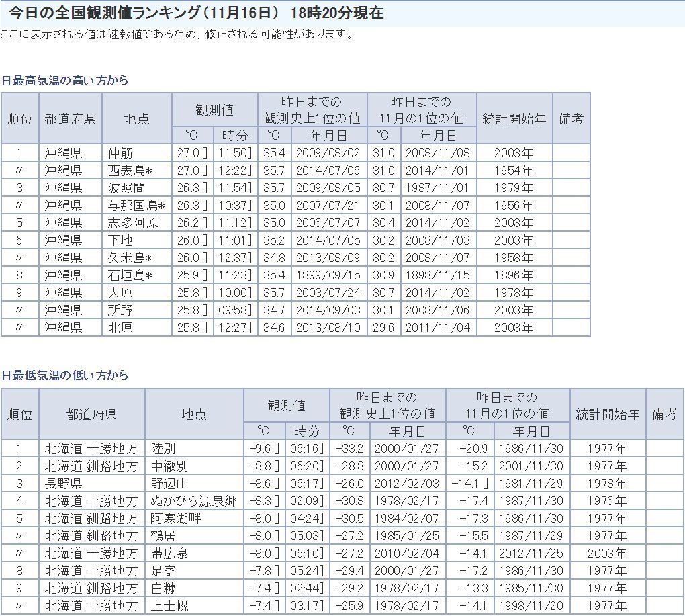Click station name 志多阿原
The image size is (685, 616).
pos(133,223)
